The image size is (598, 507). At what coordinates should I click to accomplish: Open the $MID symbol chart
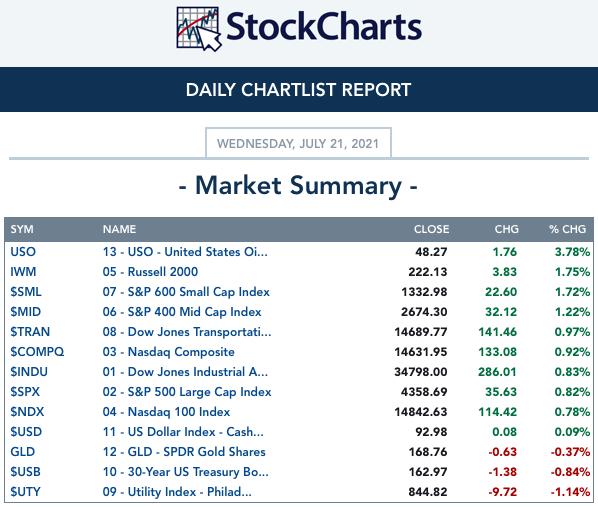25,312
